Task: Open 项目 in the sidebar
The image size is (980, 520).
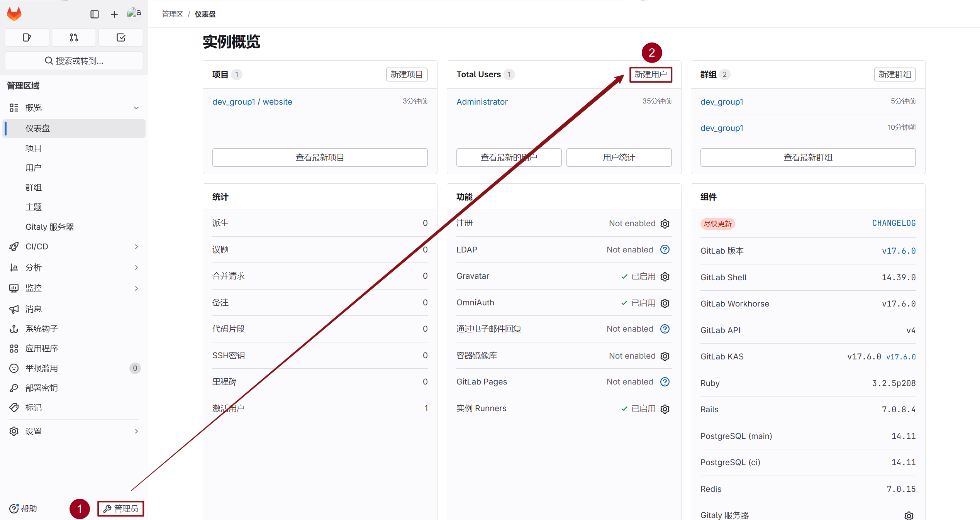Action: [x=74, y=148]
